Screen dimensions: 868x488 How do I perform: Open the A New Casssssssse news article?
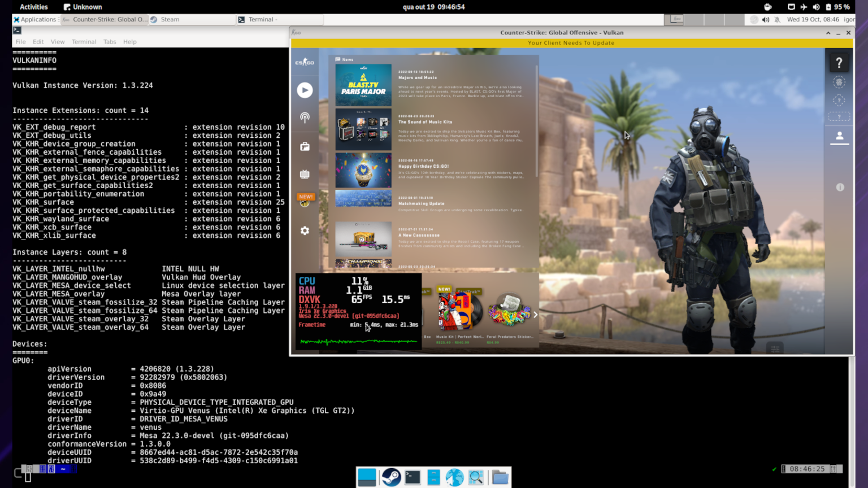(419, 235)
